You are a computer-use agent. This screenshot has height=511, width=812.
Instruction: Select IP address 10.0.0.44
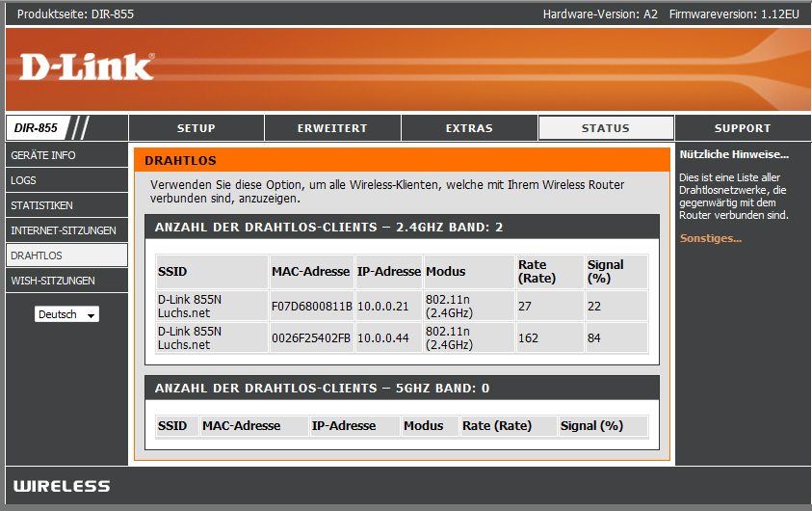(x=383, y=337)
